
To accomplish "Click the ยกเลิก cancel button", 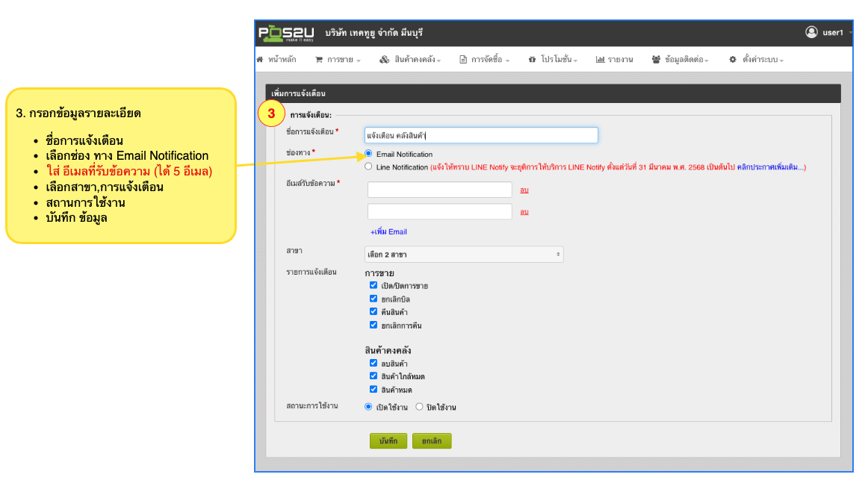I will click(x=432, y=441).
